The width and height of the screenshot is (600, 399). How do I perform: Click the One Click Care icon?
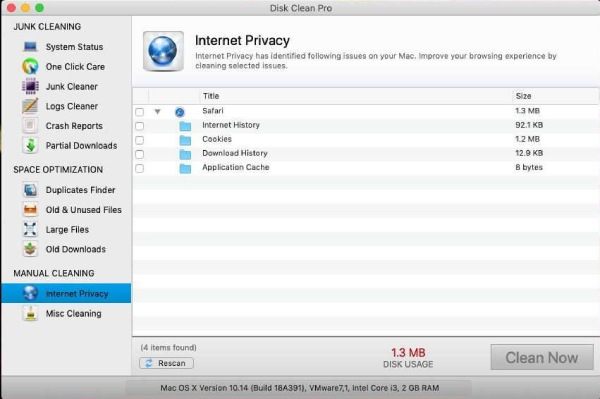(x=30, y=67)
